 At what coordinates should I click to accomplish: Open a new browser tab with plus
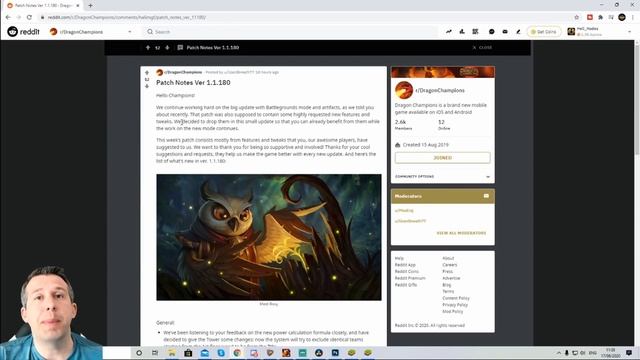point(90,5)
